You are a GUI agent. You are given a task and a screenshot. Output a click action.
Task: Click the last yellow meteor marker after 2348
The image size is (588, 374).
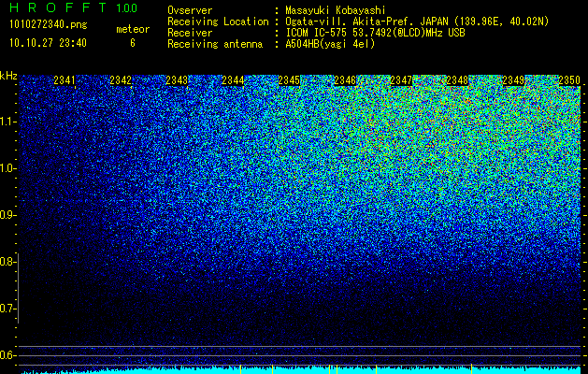coord(471,369)
